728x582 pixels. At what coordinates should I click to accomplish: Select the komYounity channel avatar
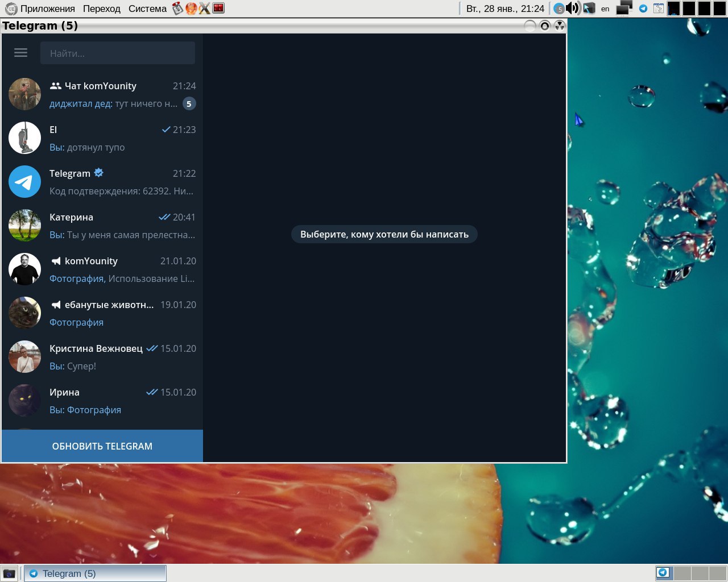tap(24, 269)
